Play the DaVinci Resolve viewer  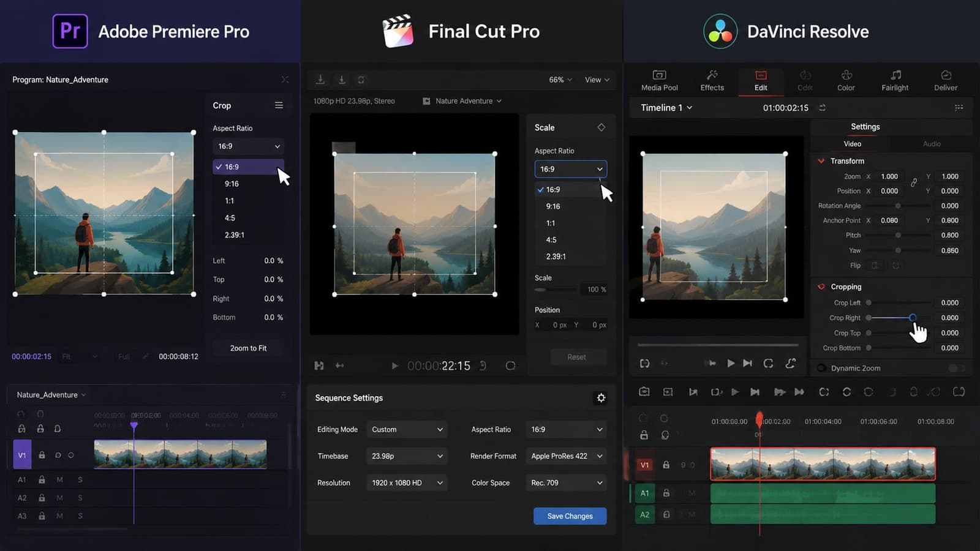[731, 363]
